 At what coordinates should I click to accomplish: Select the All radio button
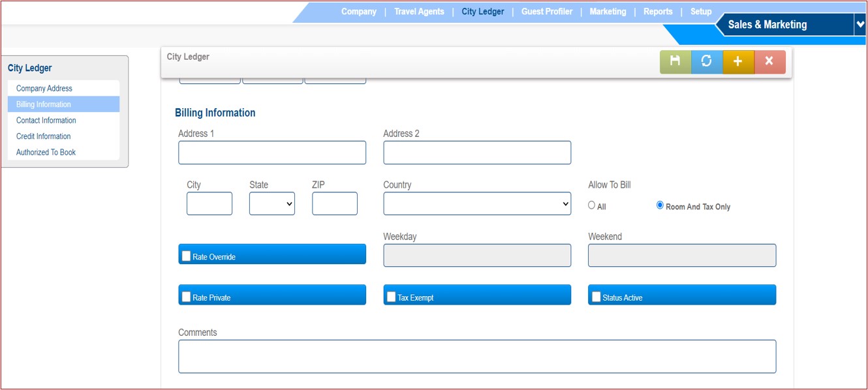click(592, 205)
